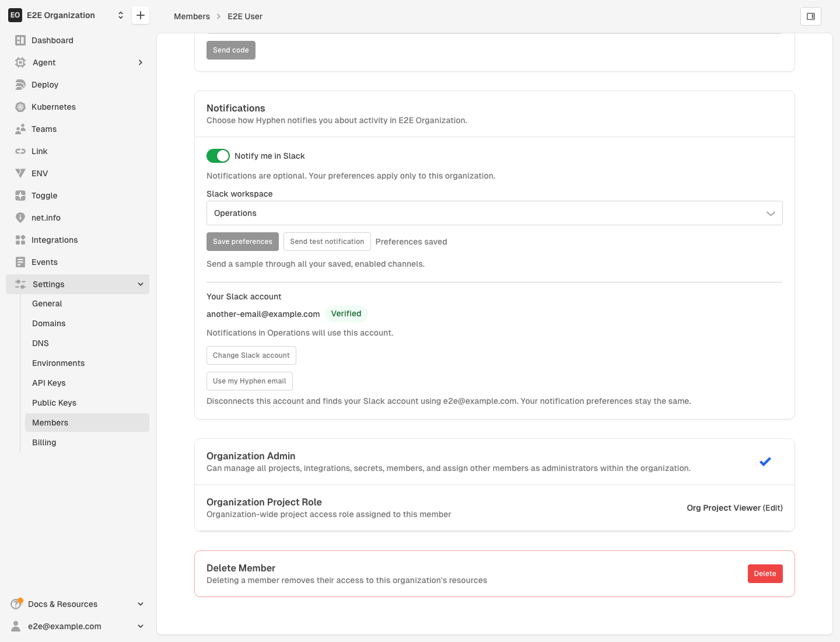
Task: Expand the Docs & Resources chevron
Action: point(141,604)
